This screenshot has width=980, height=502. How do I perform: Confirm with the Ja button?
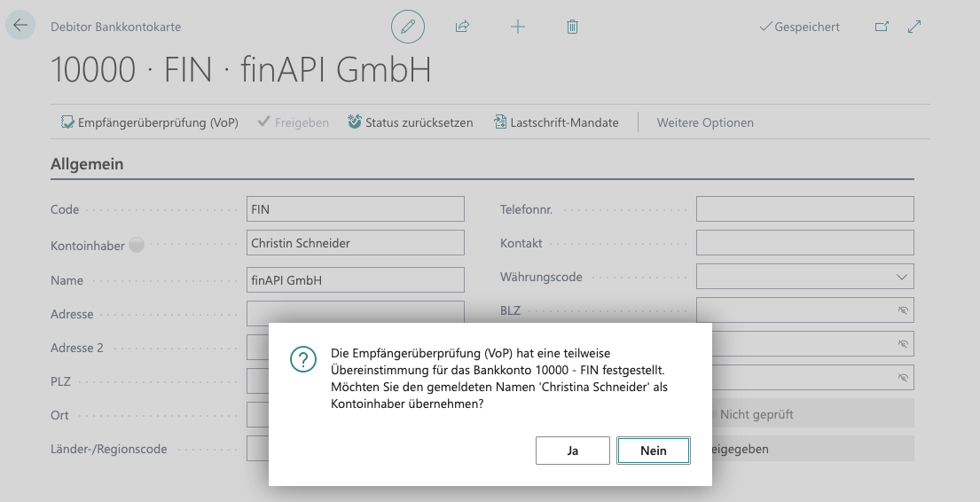point(572,451)
